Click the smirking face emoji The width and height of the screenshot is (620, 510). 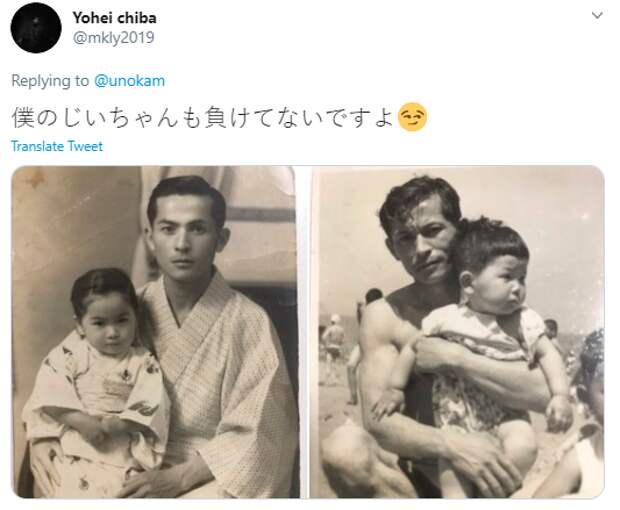[x=412, y=117]
